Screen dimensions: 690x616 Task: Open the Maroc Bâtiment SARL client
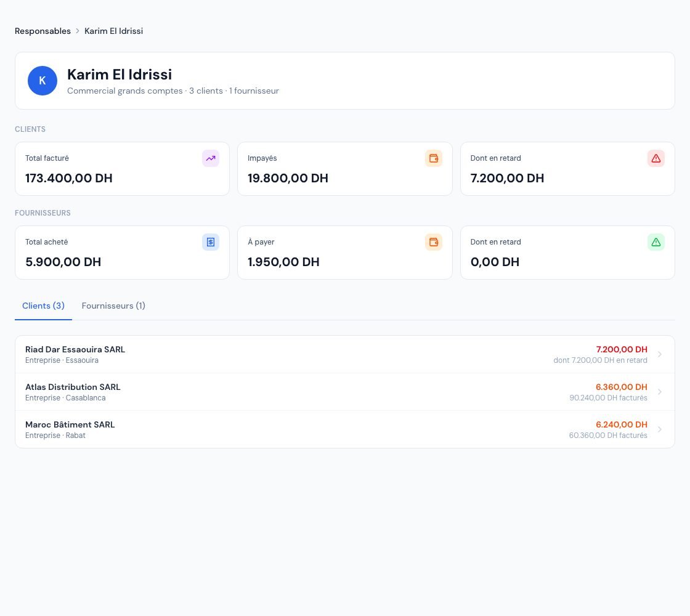pyautogui.click(x=344, y=429)
